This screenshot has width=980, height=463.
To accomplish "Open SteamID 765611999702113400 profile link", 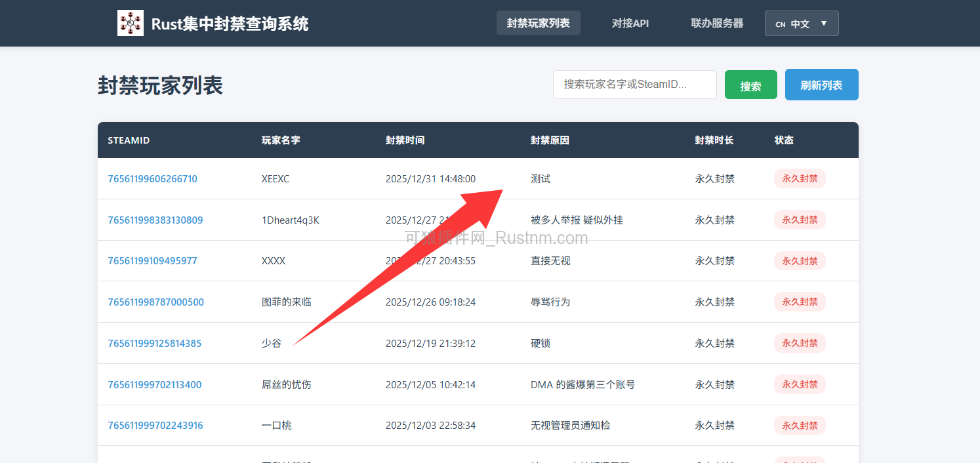I will pyautogui.click(x=154, y=384).
